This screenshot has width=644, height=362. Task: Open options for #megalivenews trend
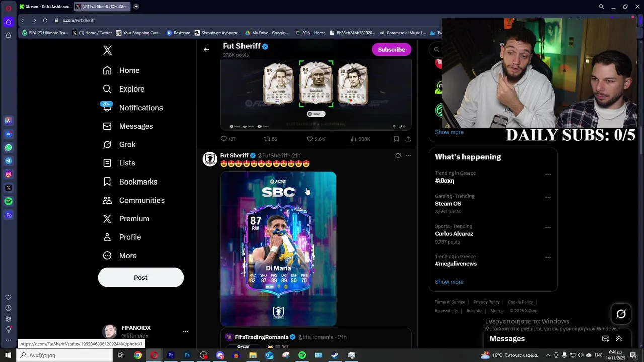tap(548, 257)
